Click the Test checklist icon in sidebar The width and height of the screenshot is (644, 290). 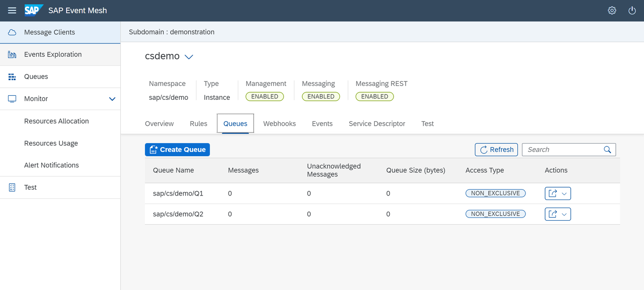click(x=12, y=188)
